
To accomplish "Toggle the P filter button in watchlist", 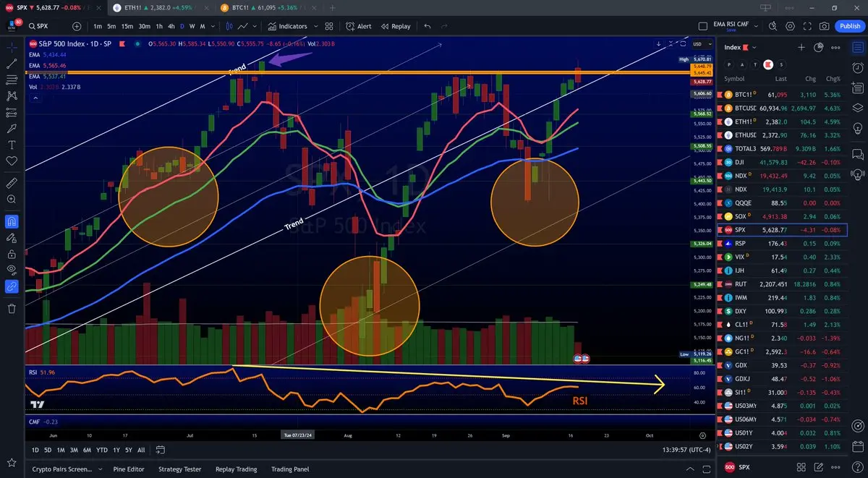I will [728, 64].
